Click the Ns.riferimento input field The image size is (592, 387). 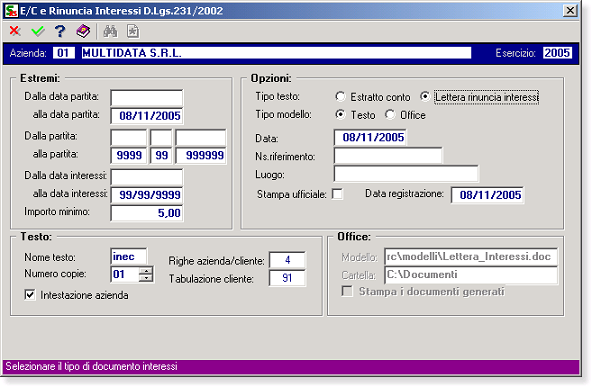coord(388,156)
